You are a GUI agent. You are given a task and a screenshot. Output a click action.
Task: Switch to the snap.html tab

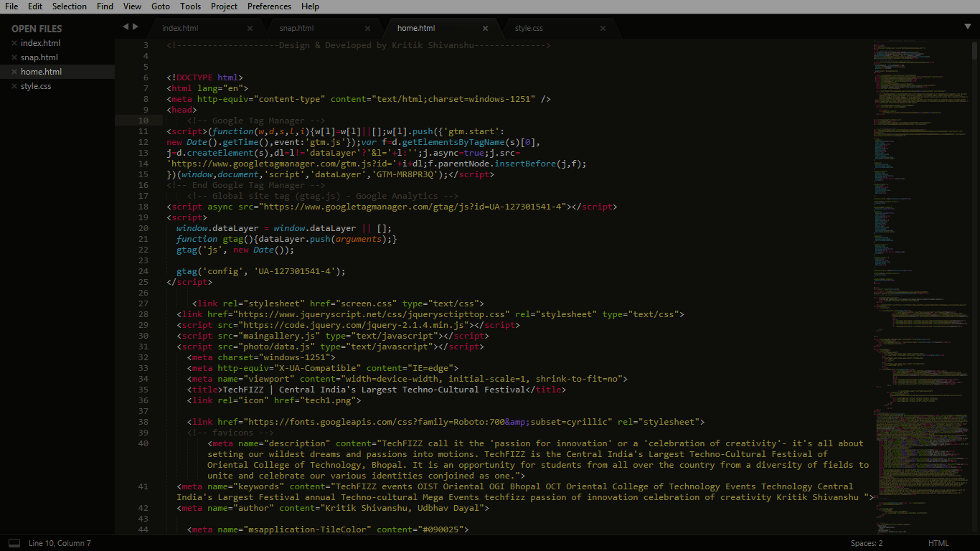[x=296, y=28]
